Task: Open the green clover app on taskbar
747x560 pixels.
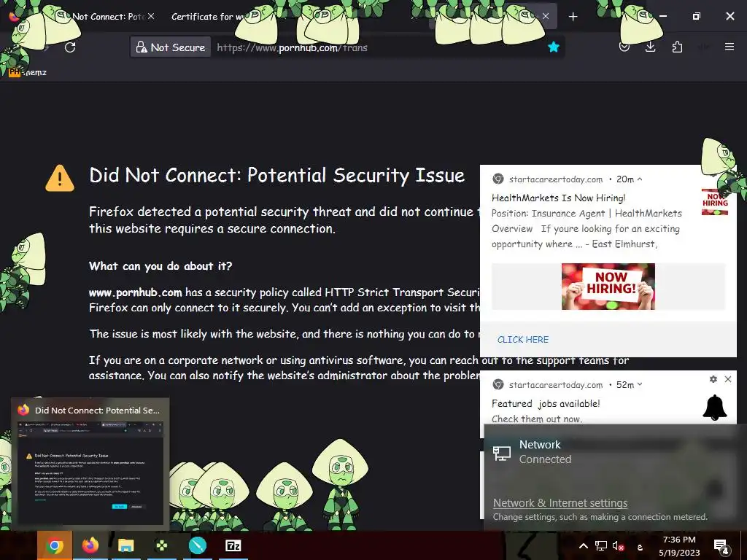Action: 161,545
